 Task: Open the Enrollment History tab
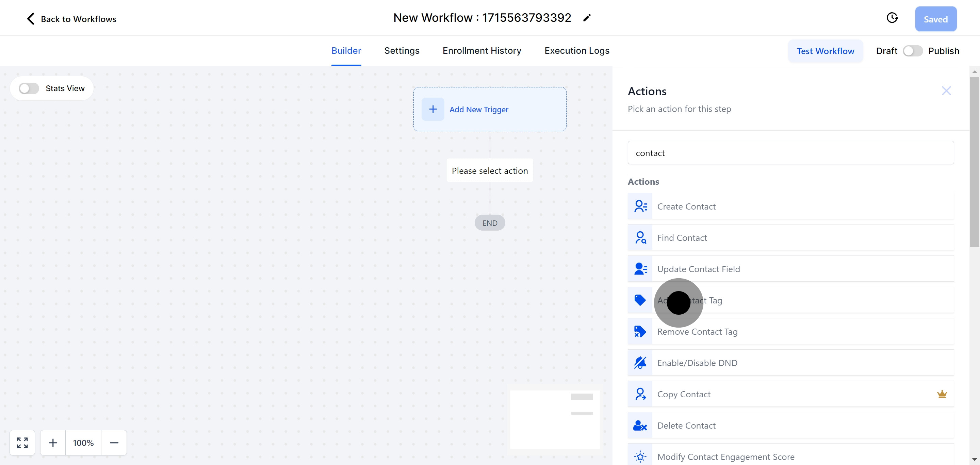click(481, 51)
